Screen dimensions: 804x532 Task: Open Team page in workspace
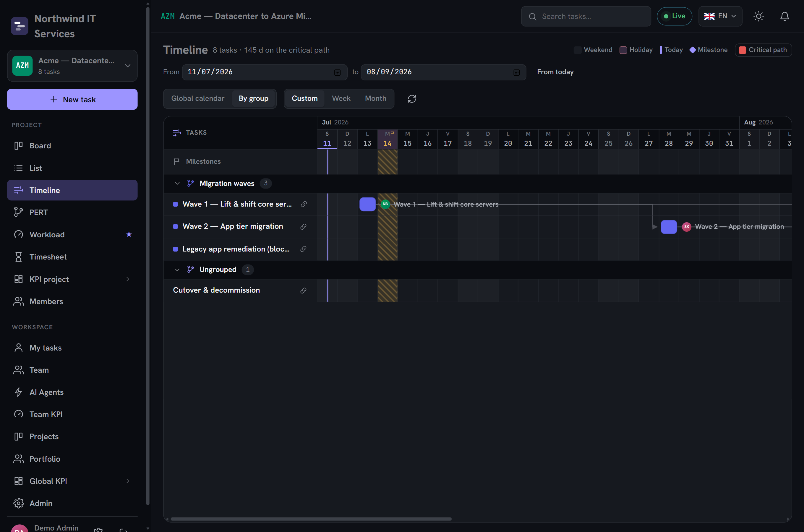click(x=72, y=370)
